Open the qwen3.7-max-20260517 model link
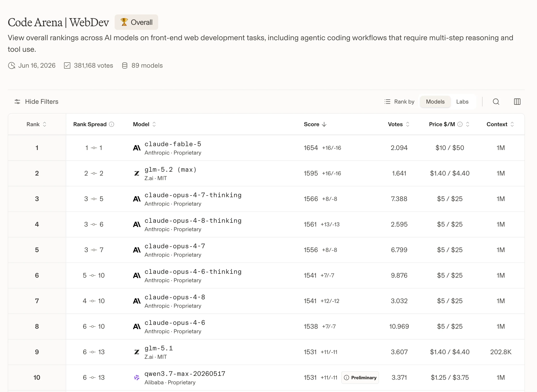The height and width of the screenshot is (392, 537). (185, 374)
